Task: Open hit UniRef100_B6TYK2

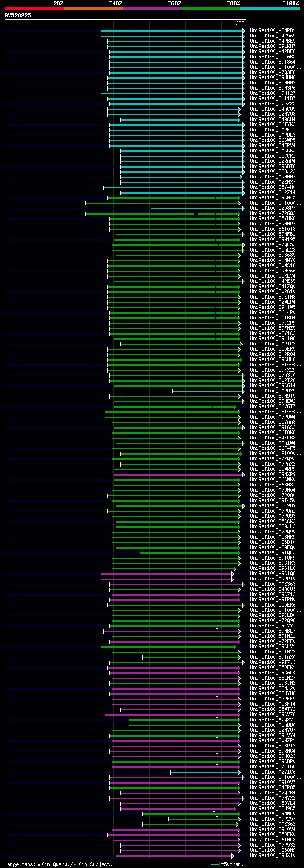Action: (x=273, y=125)
